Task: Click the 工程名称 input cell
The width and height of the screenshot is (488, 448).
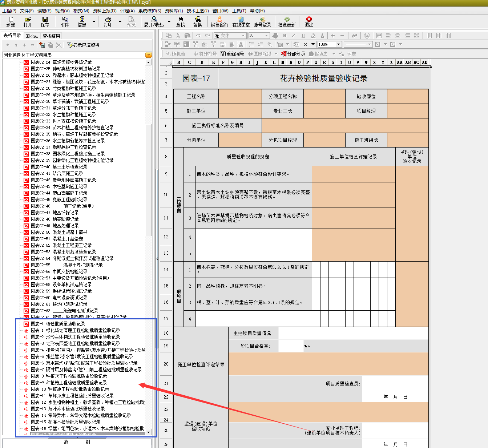Action: [240, 96]
